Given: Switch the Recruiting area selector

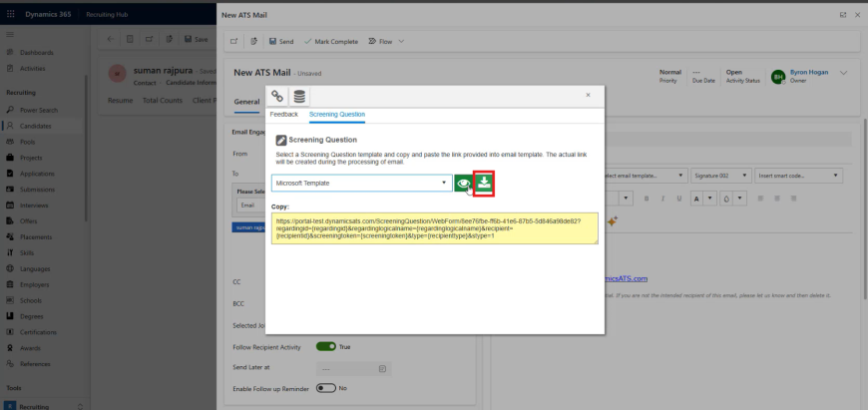Looking at the screenshot, I should (44, 406).
